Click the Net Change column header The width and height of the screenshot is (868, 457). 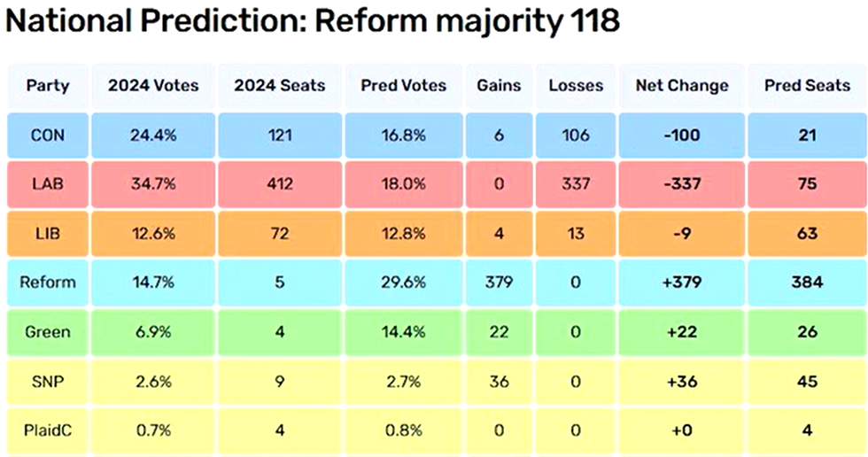point(682,86)
